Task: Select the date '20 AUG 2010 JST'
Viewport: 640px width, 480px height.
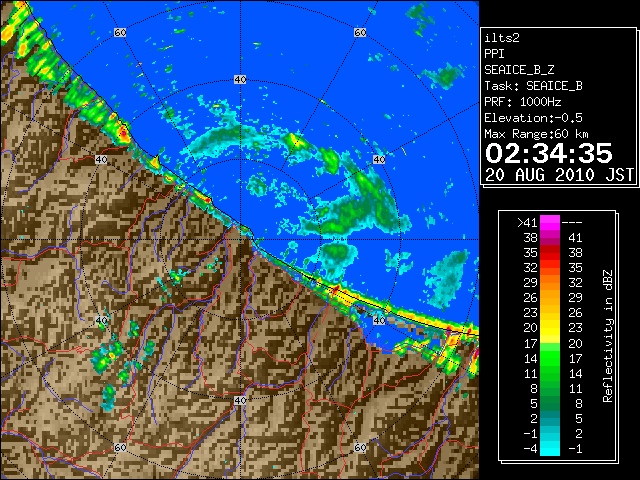Action: click(x=559, y=175)
